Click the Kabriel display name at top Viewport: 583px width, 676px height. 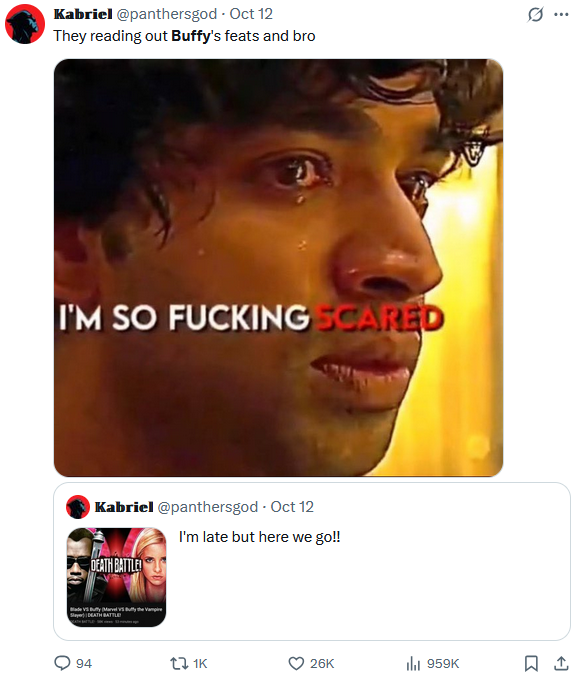click(x=83, y=14)
